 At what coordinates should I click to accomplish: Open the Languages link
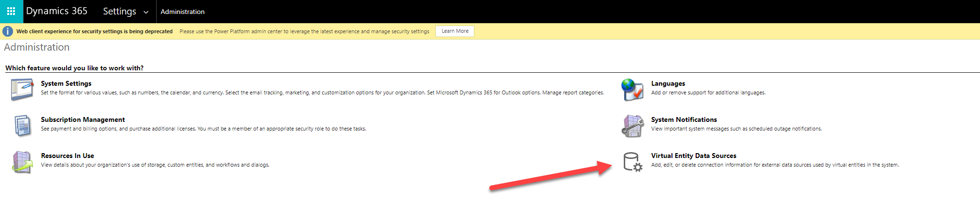click(x=668, y=83)
